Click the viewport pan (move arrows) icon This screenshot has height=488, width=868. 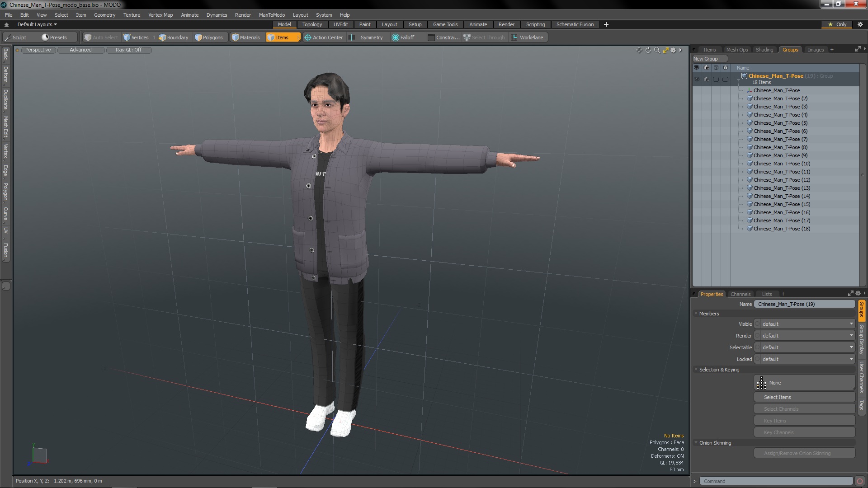tap(639, 50)
